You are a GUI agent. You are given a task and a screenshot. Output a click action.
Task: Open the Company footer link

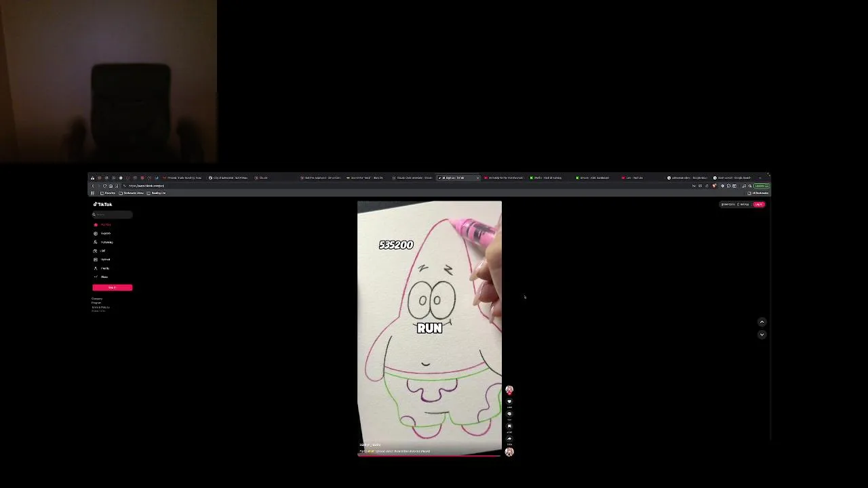tap(97, 299)
